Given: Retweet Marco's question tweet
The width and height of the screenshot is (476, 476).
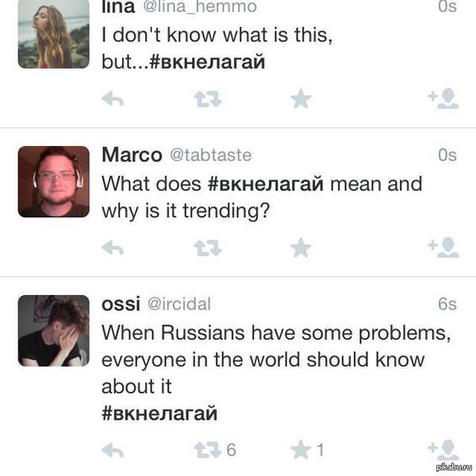Looking at the screenshot, I should pos(208,248).
